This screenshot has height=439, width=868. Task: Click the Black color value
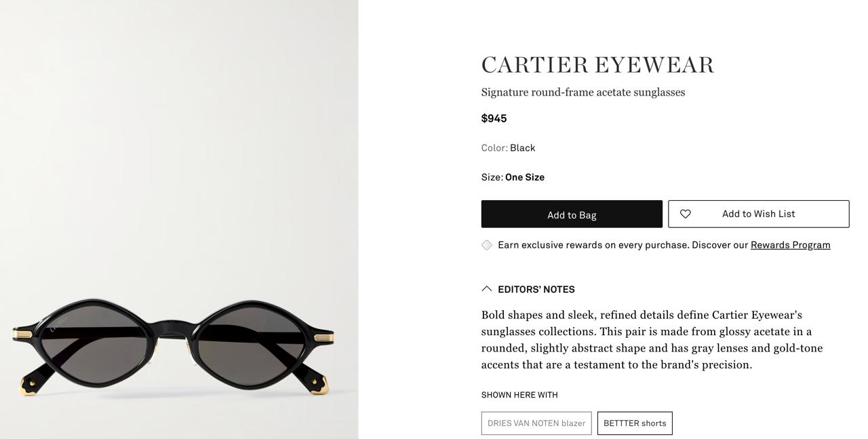(x=523, y=148)
